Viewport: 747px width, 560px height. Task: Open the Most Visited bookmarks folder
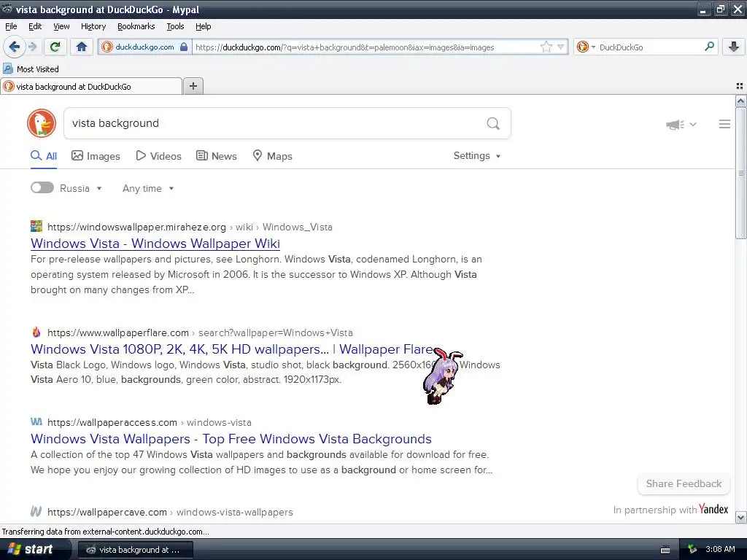coord(31,69)
